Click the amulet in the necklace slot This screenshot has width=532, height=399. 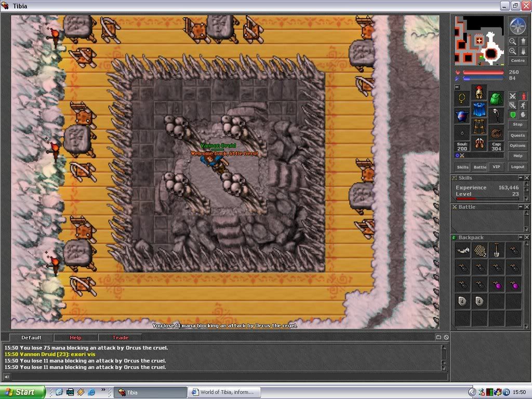[462, 99]
